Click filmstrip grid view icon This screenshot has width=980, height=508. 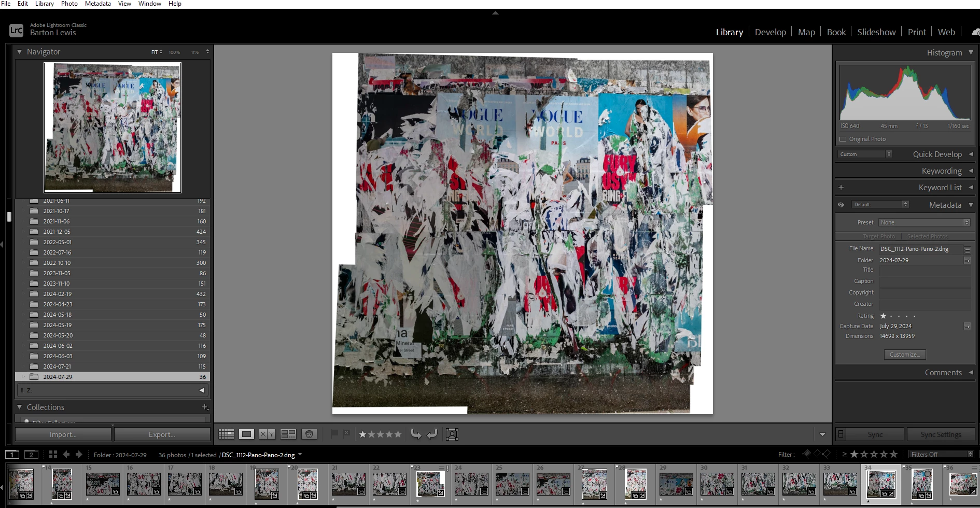click(53, 455)
